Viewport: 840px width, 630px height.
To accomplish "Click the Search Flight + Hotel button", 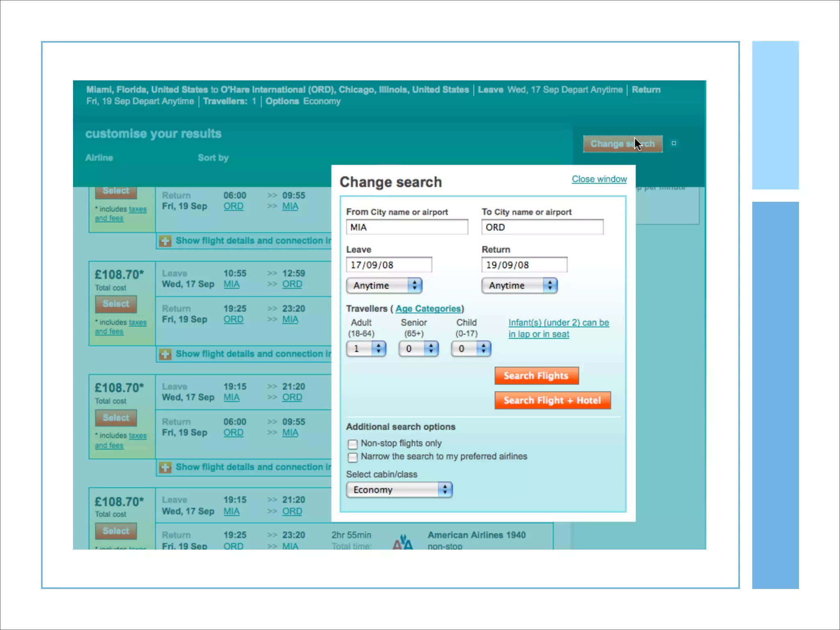I will pos(552,400).
